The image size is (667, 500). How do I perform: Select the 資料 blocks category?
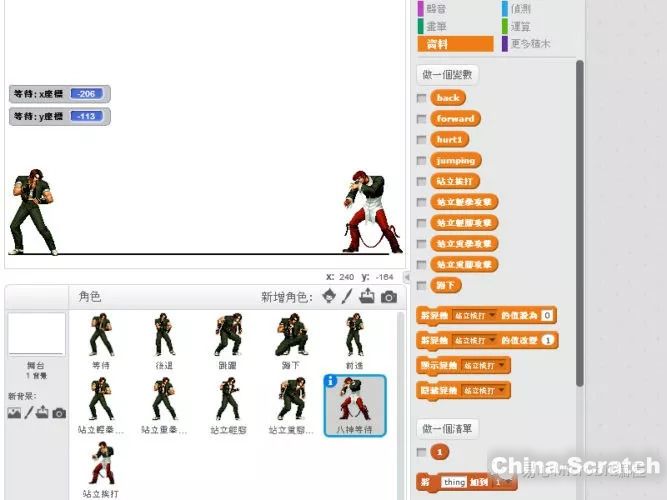tap(455, 44)
